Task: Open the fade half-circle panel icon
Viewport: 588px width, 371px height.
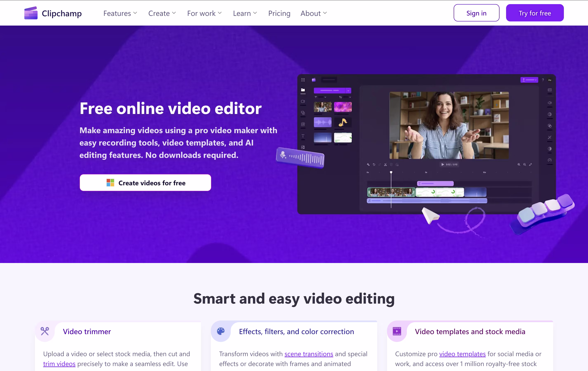Action: [x=549, y=114]
